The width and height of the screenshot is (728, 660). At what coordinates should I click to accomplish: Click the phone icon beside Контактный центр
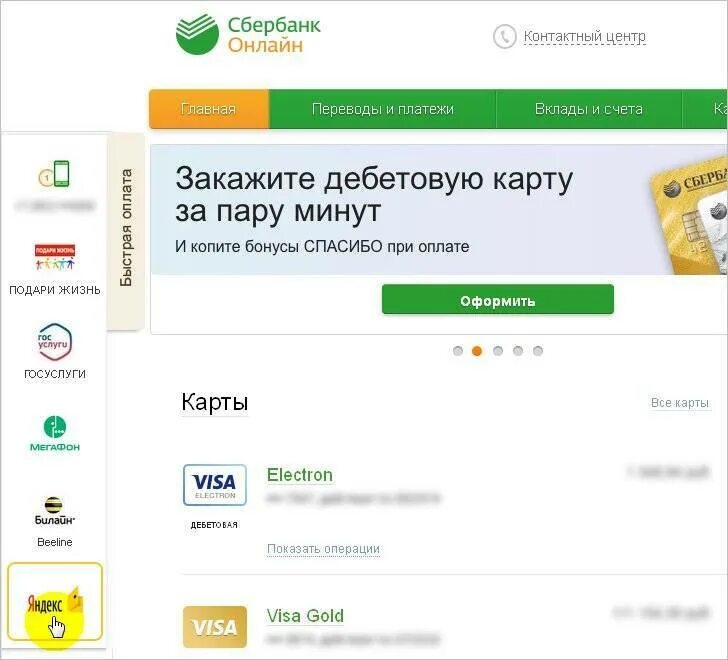pyautogui.click(x=504, y=36)
